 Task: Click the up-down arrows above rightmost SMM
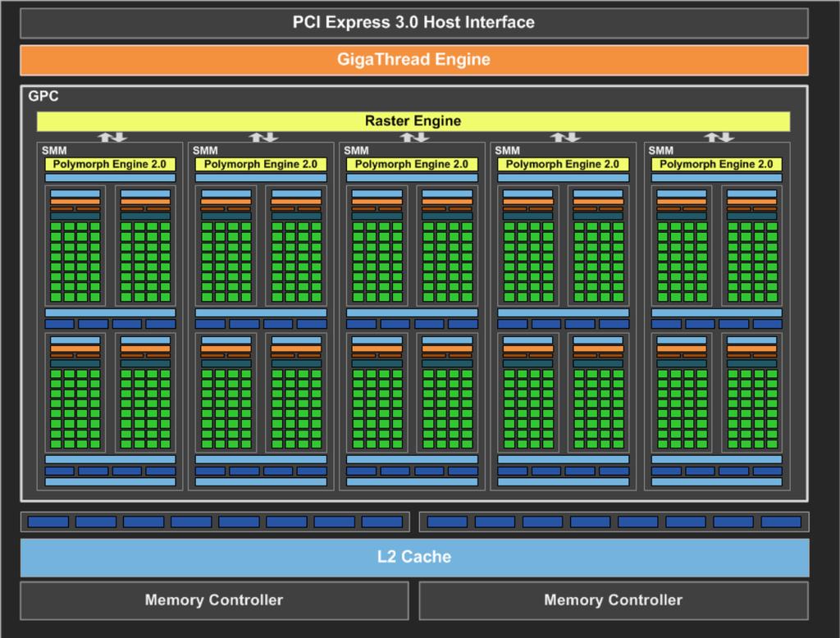[x=719, y=137]
